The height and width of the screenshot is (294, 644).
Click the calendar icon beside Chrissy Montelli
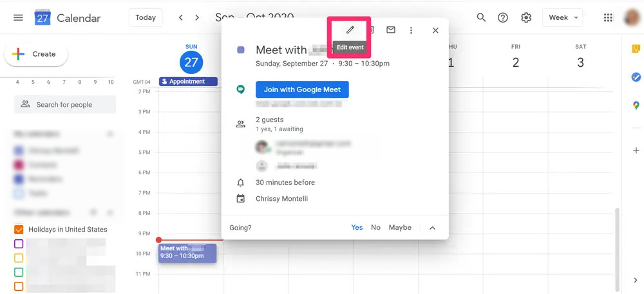(x=241, y=199)
